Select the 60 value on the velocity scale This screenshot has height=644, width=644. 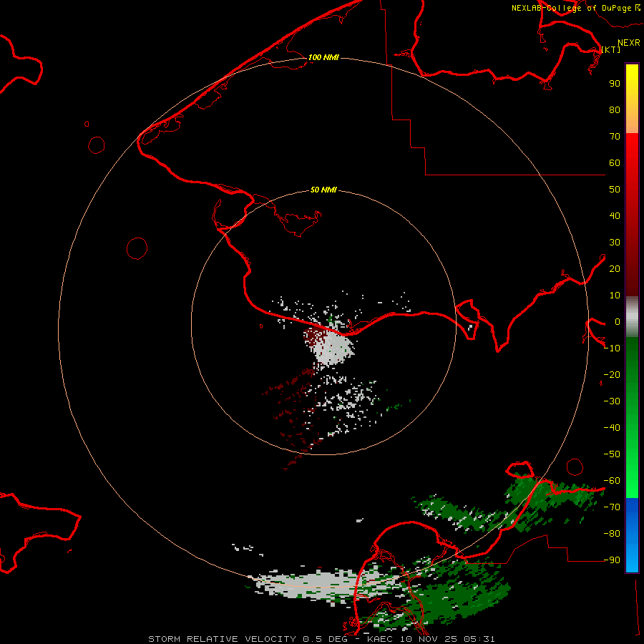615,163
